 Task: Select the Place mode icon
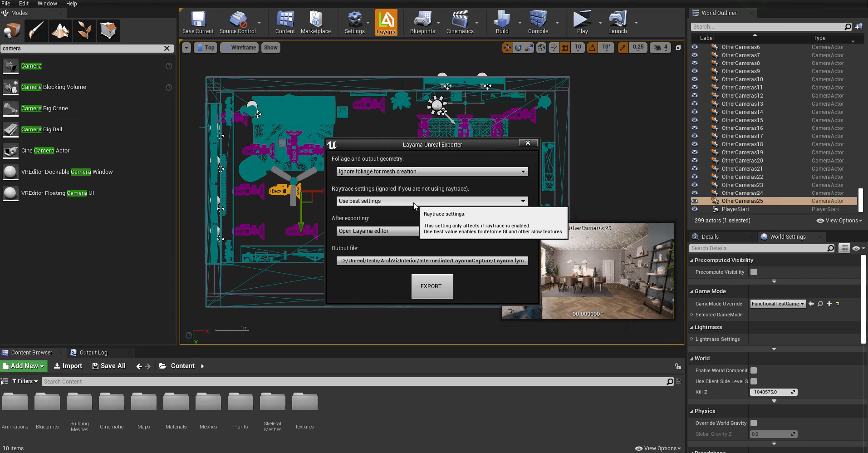coord(12,31)
